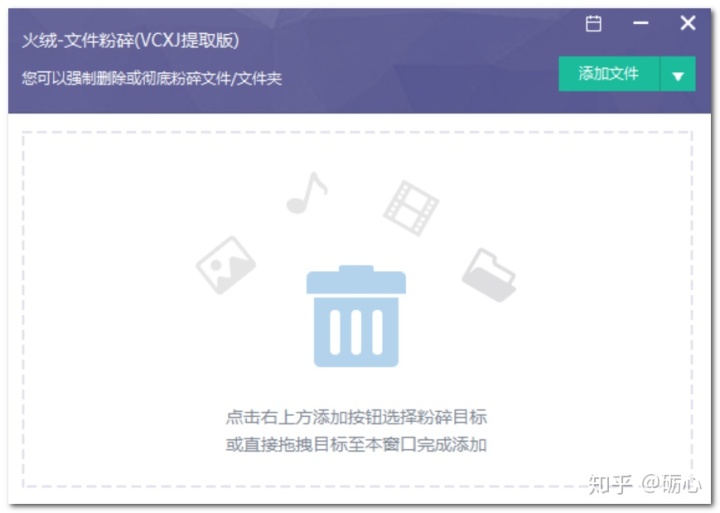Click the picture image icon
Image resolution: width=720 pixels, height=513 pixels.
coord(226,265)
